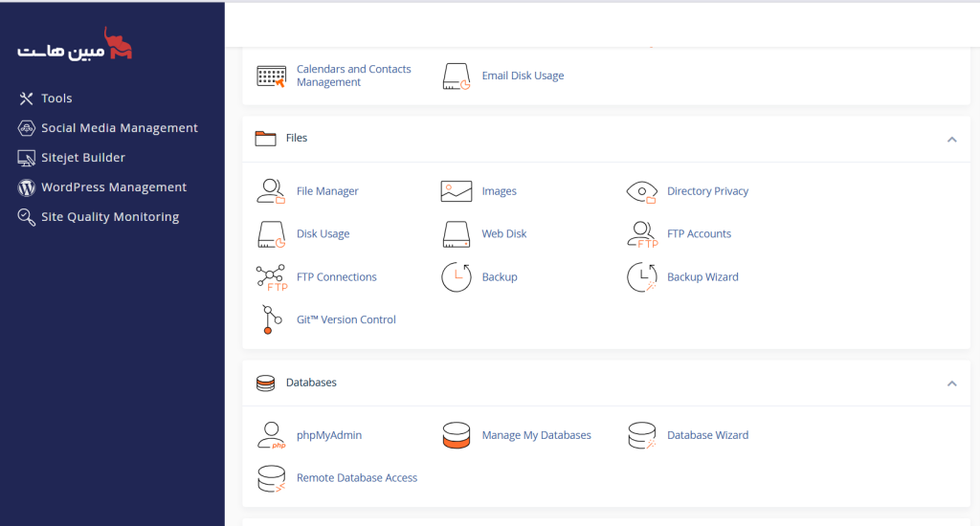Click the Git Version Control icon
The height and width of the screenshot is (526, 980).
[x=271, y=319]
